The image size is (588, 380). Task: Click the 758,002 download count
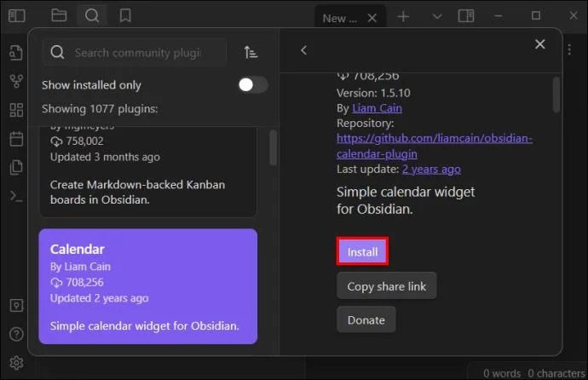click(x=84, y=141)
